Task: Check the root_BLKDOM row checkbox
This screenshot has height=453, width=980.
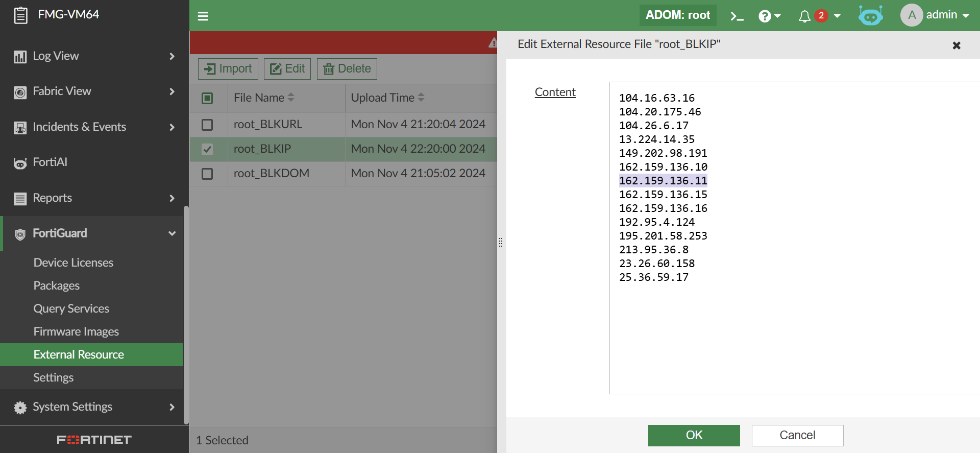Action: coord(207,174)
